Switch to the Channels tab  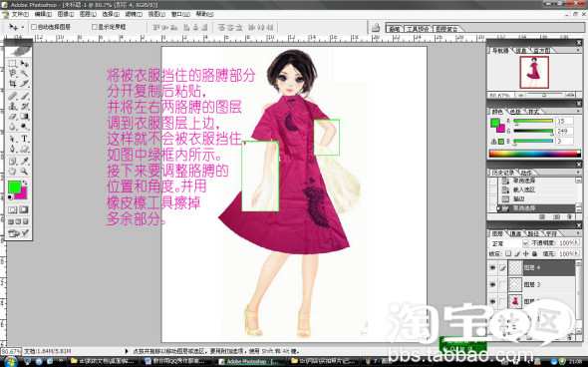pos(515,233)
